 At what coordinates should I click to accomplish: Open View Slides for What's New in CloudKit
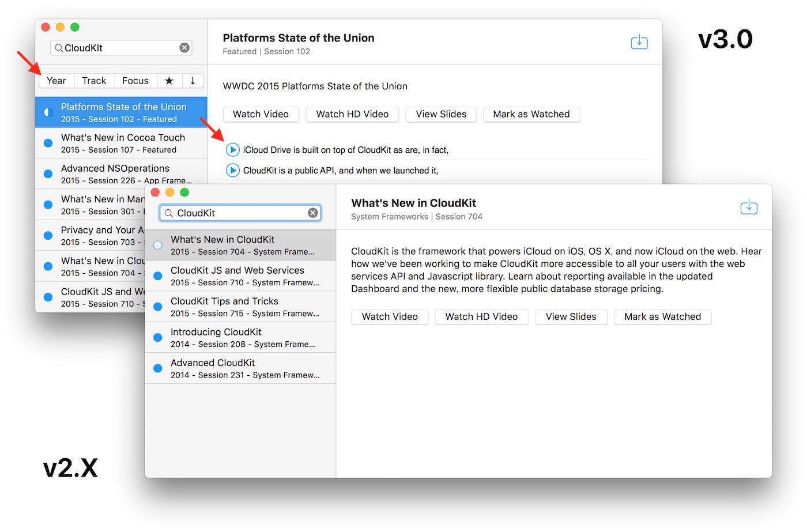(x=571, y=316)
